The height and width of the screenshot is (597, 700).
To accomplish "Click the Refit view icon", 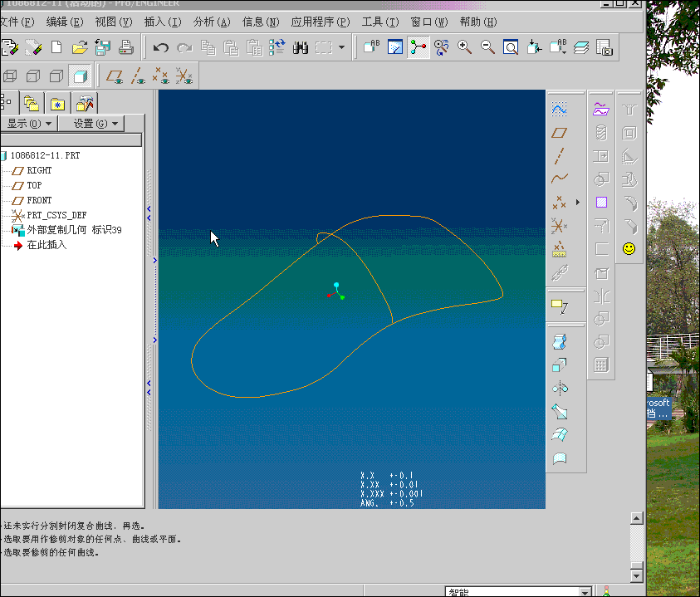I will point(511,47).
